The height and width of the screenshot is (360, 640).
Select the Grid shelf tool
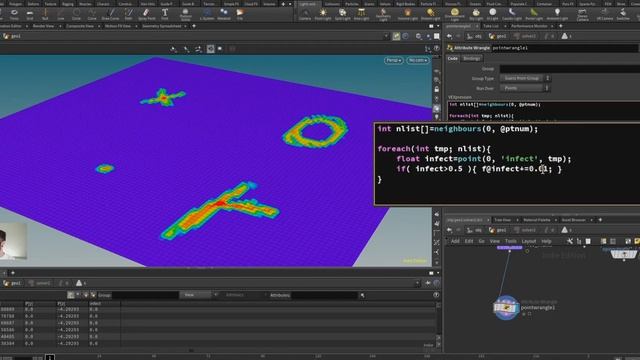point(29,14)
